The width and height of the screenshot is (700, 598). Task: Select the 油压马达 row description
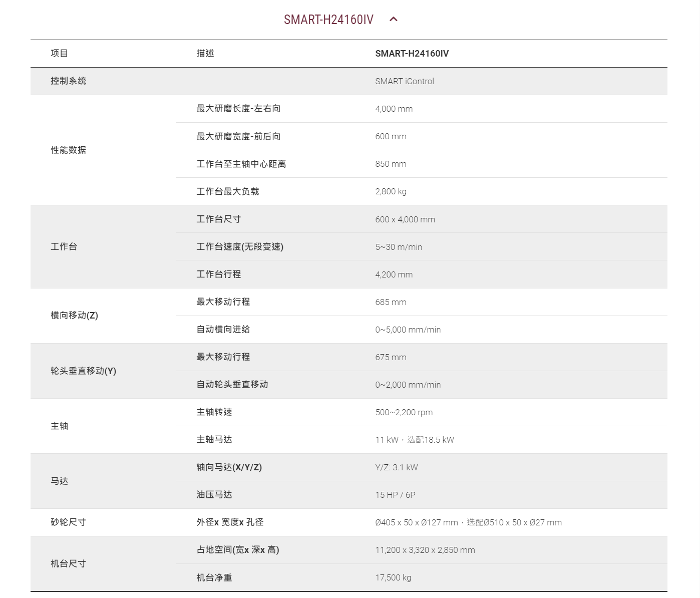click(214, 494)
